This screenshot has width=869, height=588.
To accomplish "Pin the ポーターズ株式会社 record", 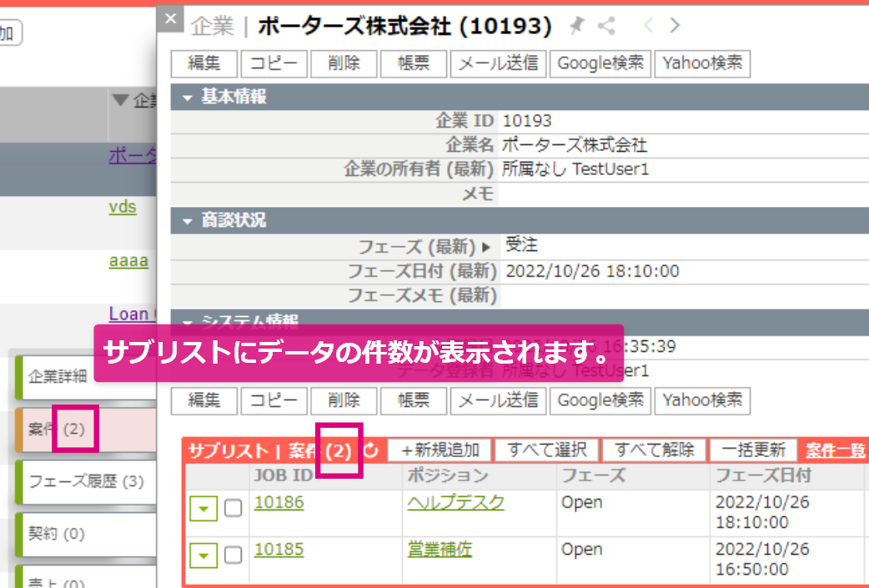I will (x=577, y=26).
